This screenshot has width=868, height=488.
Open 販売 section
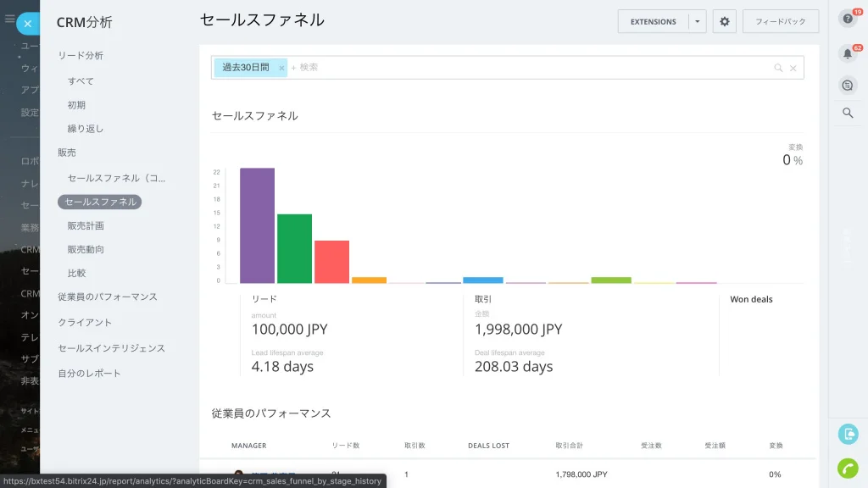click(x=67, y=152)
